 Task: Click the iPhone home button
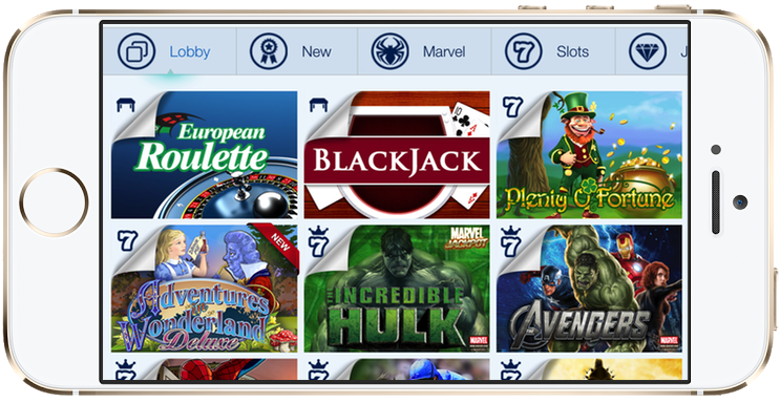click(54, 202)
